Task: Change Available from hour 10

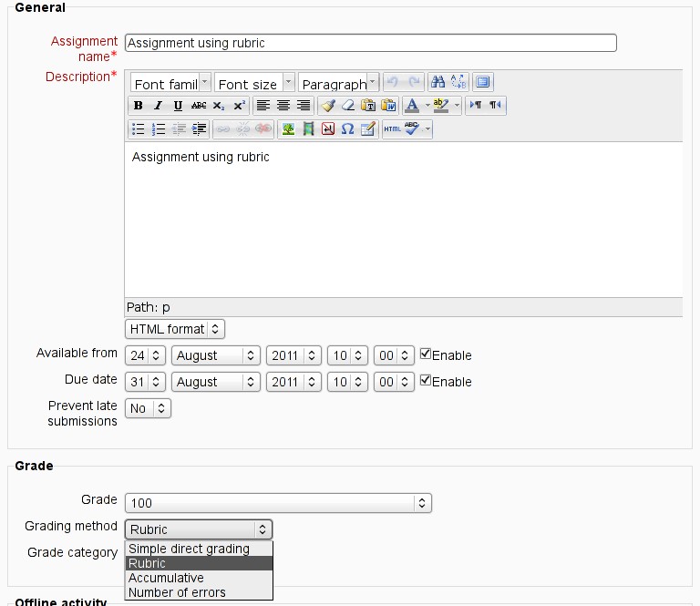Action: pyautogui.click(x=347, y=355)
